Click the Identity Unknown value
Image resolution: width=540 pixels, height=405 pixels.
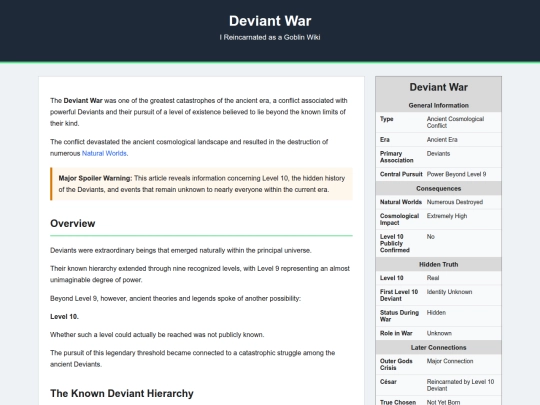449,292
